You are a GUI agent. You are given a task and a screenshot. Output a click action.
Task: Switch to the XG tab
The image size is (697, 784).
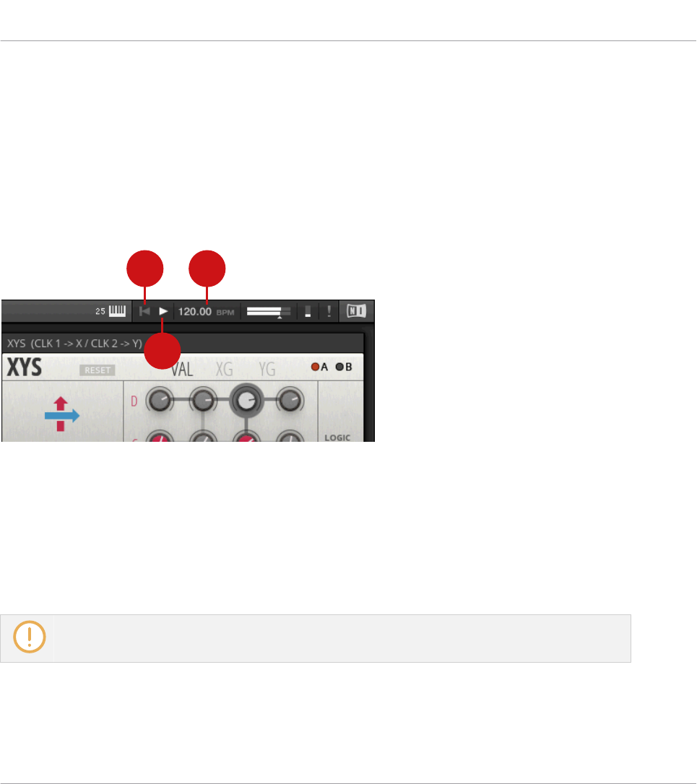[224, 370]
